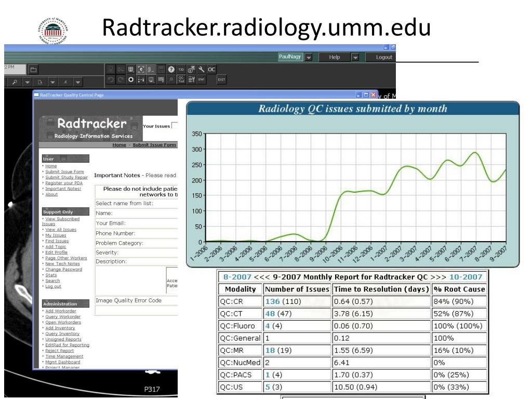Go to the previous month 8-2007 report
Image resolution: width=532 pixels, height=399 pixels.
237,277
